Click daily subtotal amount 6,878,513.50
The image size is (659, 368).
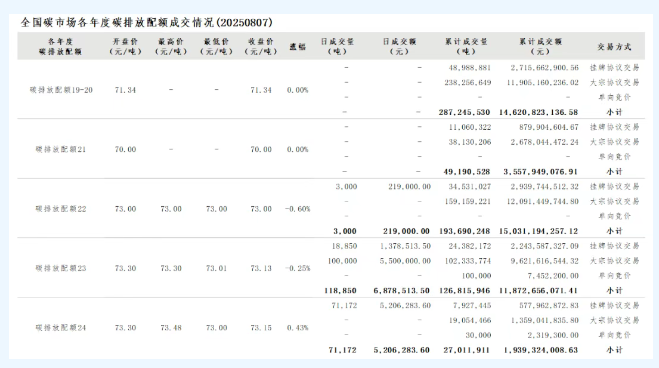(401, 291)
